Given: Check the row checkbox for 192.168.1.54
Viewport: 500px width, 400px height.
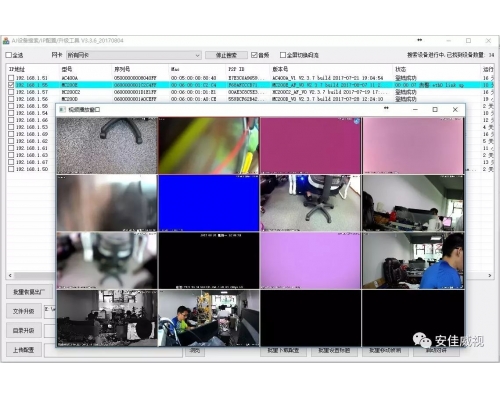Looking at the screenshot, I should click(11, 113).
